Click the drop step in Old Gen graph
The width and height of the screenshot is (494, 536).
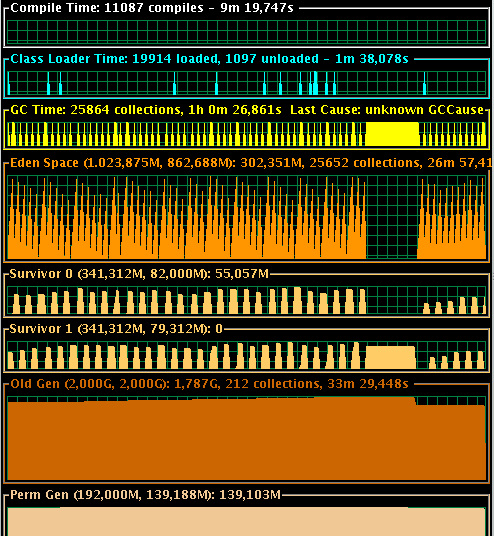tap(416, 401)
